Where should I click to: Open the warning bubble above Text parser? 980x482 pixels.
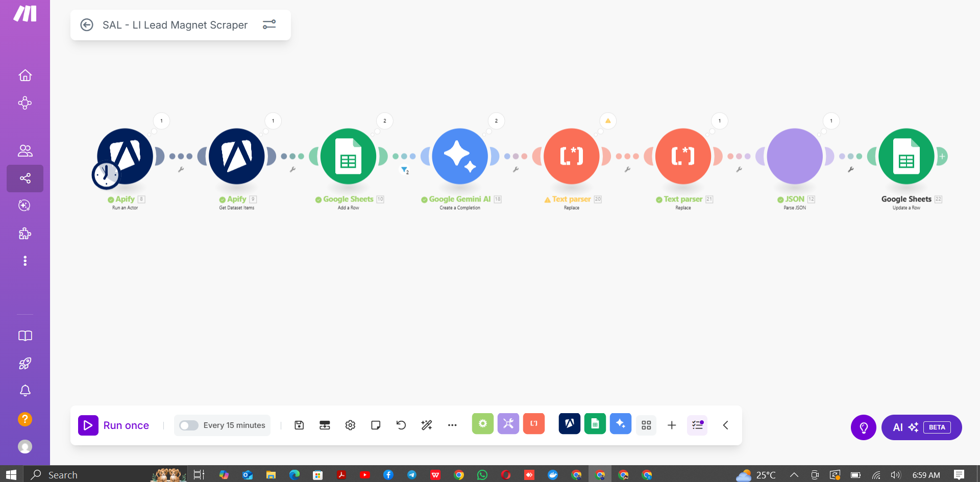(x=608, y=121)
